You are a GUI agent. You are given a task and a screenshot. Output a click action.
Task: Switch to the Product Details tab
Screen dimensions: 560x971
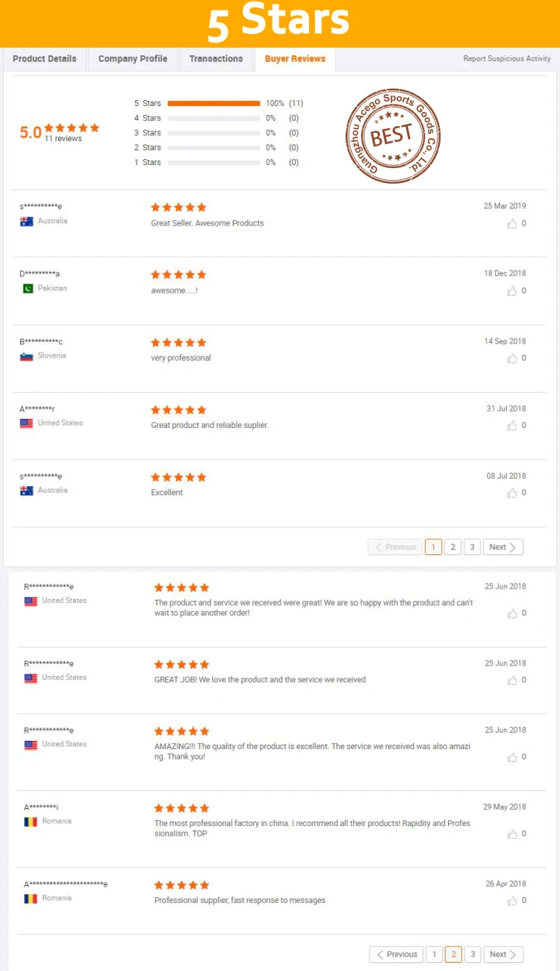tap(44, 58)
